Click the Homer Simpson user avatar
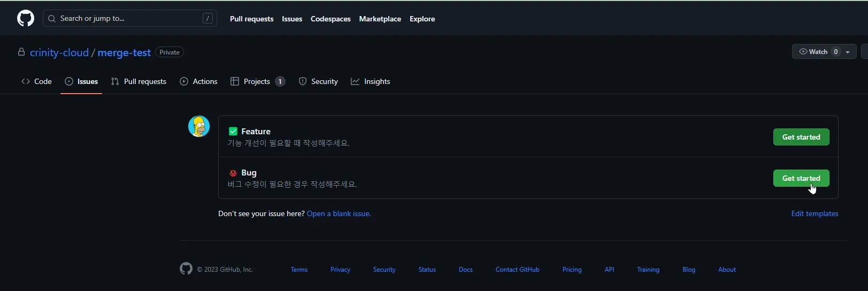This screenshot has height=291, width=868. [199, 126]
